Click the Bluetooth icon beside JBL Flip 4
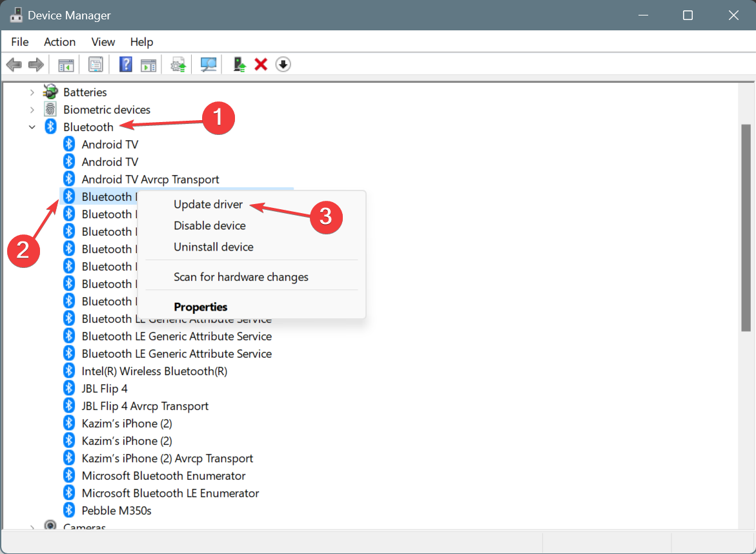Image resolution: width=756 pixels, height=554 pixels. 69,388
